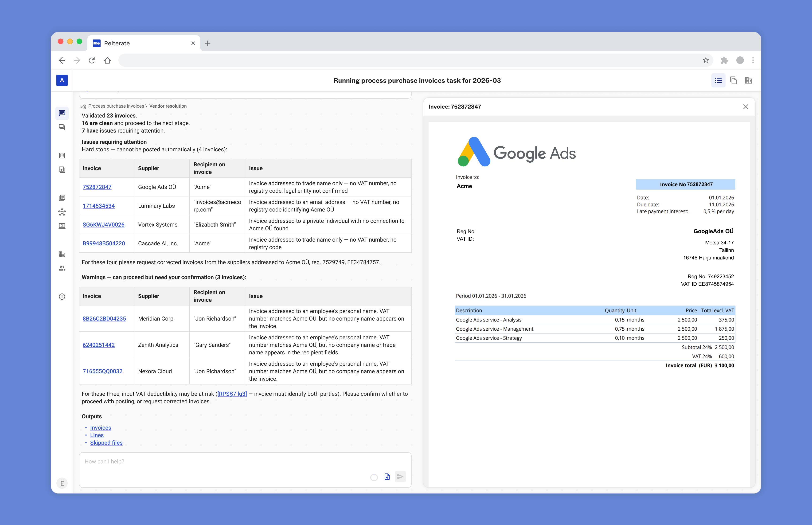Image resolution: width=812 pixels, height=525 pixels.
Task: Open the Skipped files output link
Action: pos(106,443)
